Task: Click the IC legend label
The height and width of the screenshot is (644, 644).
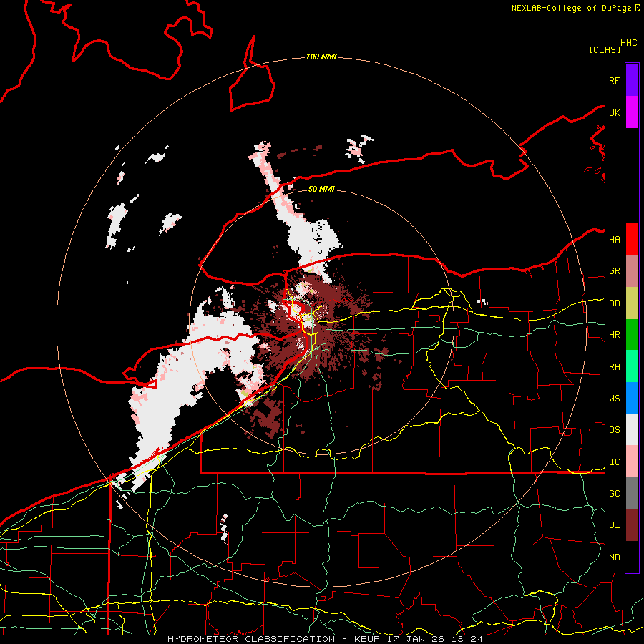Action: (x=614, y=462)
